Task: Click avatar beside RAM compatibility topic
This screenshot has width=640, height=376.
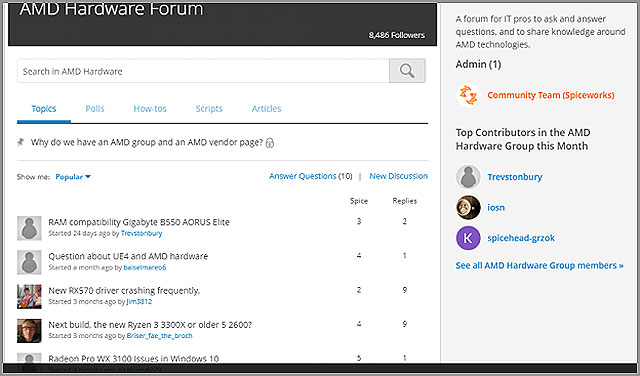Action: click(x=29, y=228)
